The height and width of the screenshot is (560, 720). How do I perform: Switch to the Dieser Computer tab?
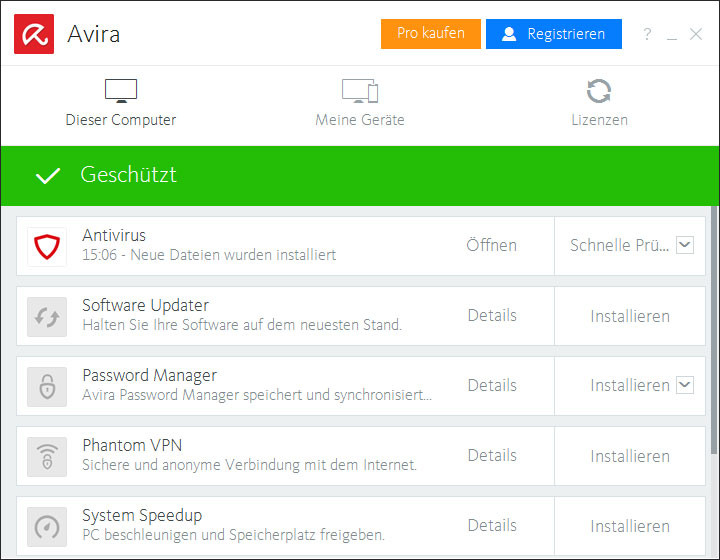coord(121,104)
